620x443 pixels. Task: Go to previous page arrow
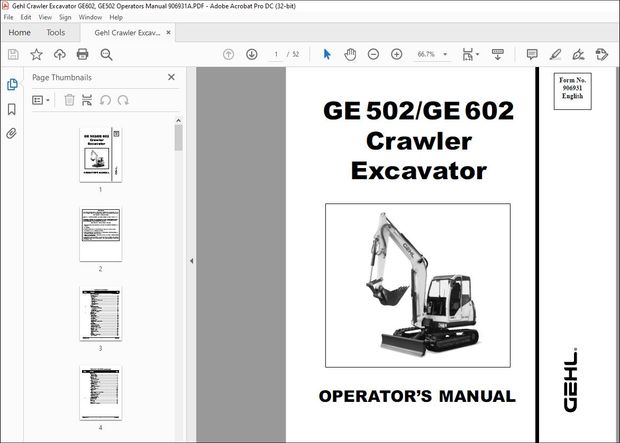[228, 54]
